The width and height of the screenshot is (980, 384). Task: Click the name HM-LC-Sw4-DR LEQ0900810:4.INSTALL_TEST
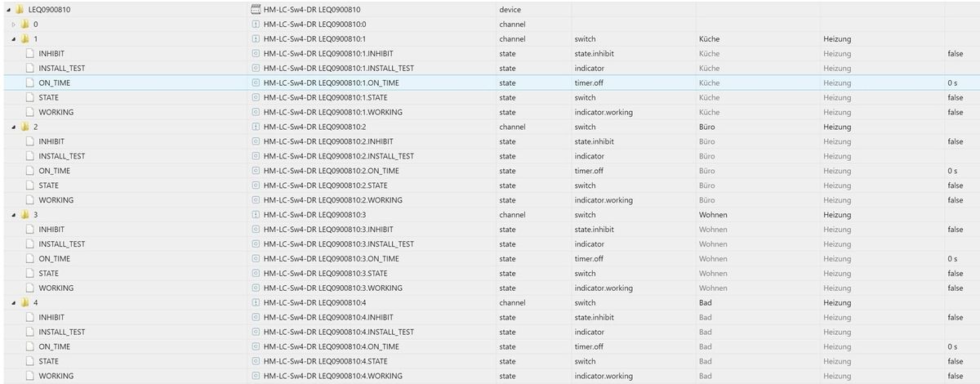(339, 333)
